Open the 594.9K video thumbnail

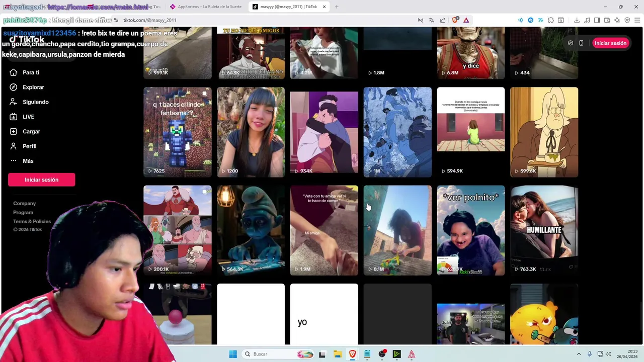point(471,132)
